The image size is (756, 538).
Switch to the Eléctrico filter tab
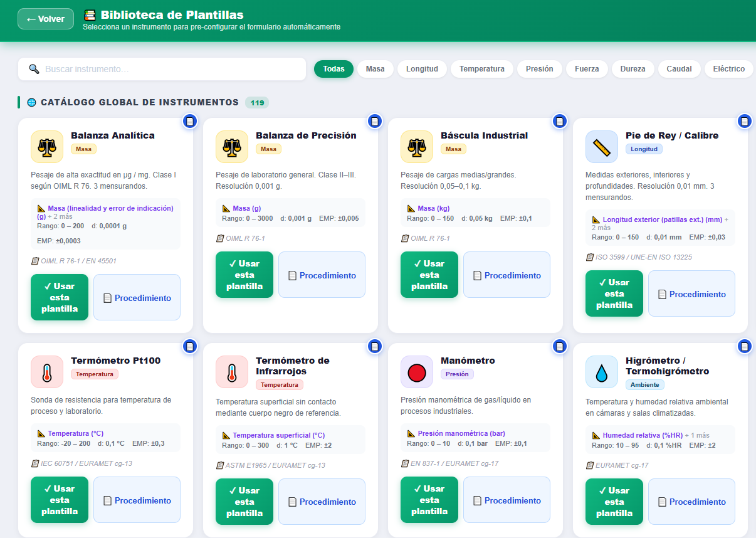(729, 69)
